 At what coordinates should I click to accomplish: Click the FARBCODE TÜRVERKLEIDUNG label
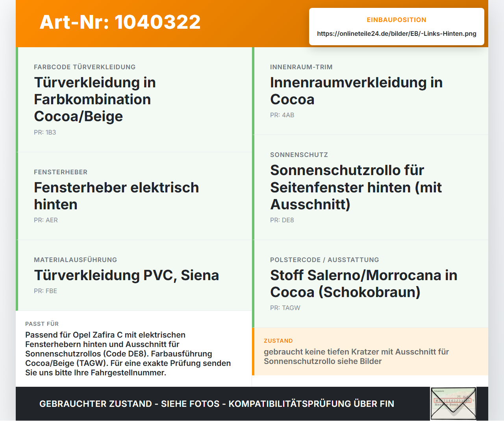85,67
